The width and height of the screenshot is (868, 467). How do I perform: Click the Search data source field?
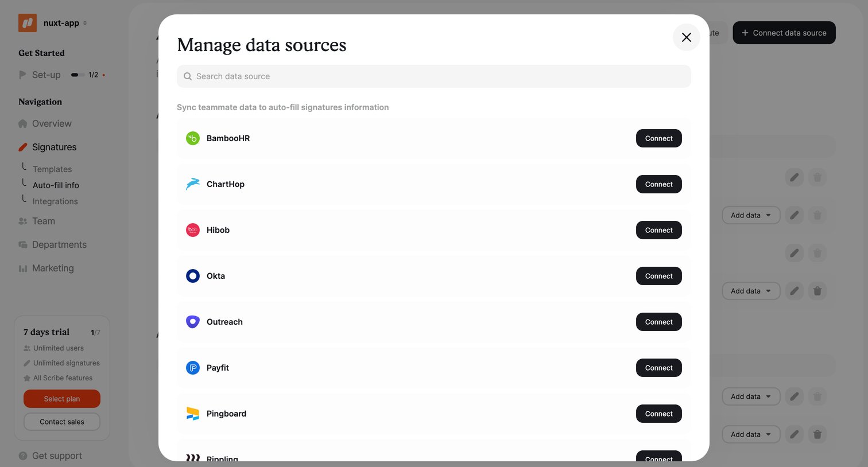tap(433, 76)
